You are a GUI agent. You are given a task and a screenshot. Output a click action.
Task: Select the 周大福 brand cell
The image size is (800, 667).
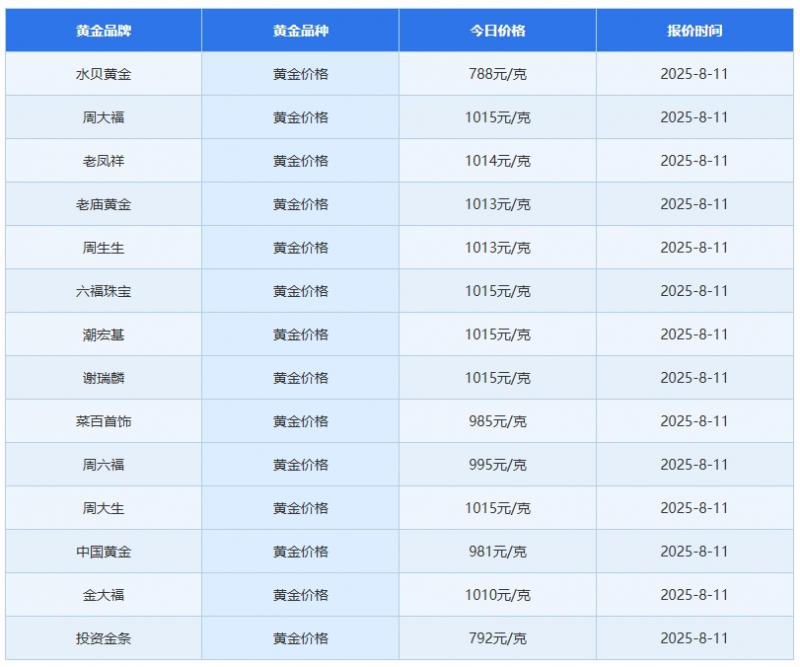click(x=104, y=117)
